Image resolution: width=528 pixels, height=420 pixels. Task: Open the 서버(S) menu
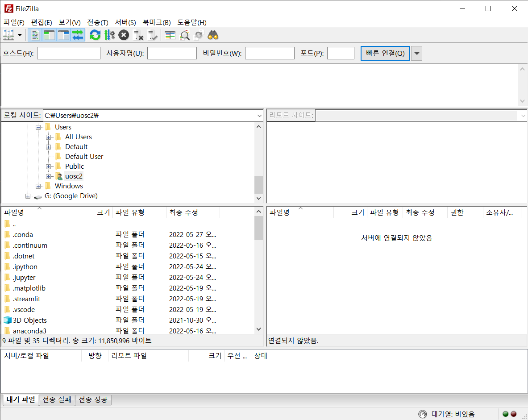[x=125, y=22]
